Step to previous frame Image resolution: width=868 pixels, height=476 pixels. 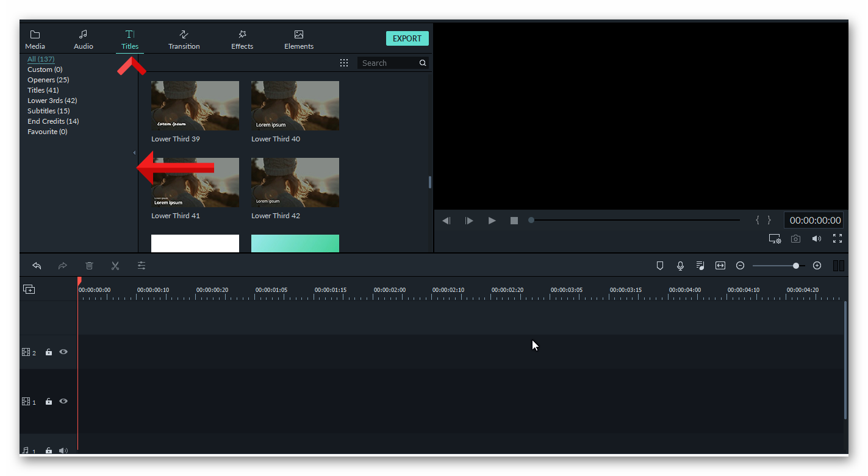click(447, 221)
